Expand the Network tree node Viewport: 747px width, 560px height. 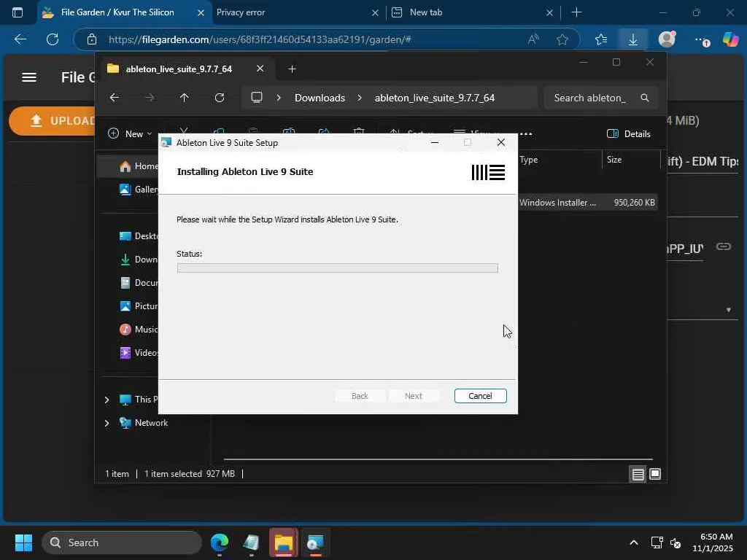click(x=107, y=423)
